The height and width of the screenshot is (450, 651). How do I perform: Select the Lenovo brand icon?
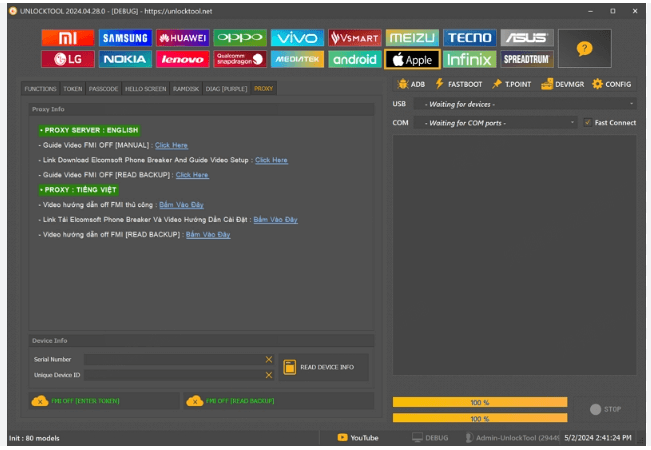[x=183, y=59]
